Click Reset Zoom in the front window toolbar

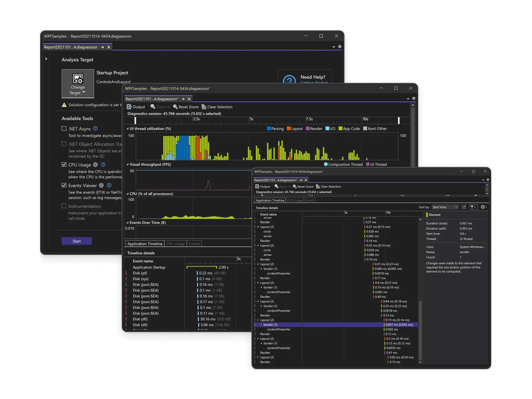[x=303, y=186]
